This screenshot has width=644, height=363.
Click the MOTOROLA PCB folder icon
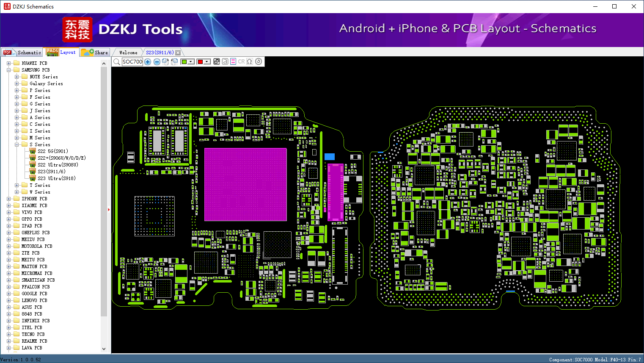point(17,246)
